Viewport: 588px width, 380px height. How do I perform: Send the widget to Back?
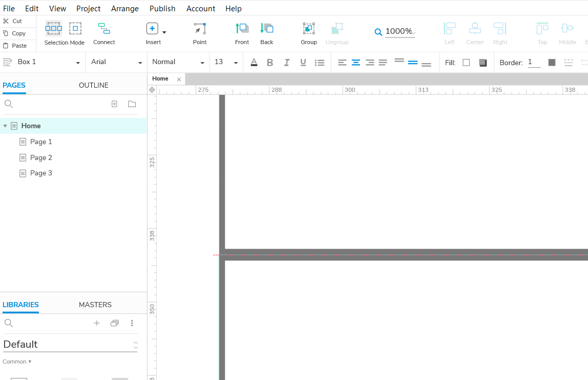tap(267, 29)
